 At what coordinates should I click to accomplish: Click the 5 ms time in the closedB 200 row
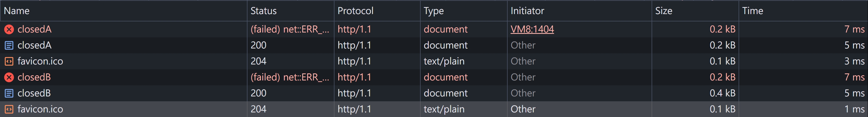pyautogui.click(x=854, y=93)
